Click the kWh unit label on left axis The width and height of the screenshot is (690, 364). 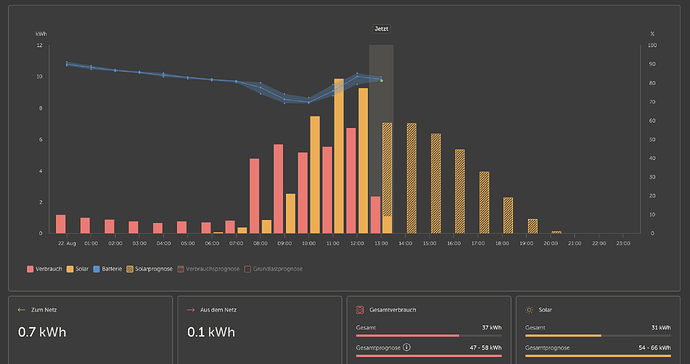click(41, 34)
